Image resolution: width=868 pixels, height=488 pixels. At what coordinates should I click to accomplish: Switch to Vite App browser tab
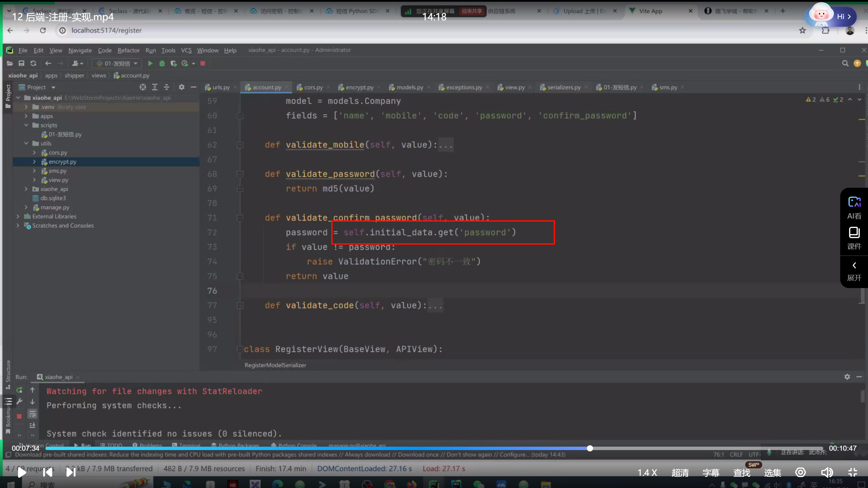click(x=660, y=11)
